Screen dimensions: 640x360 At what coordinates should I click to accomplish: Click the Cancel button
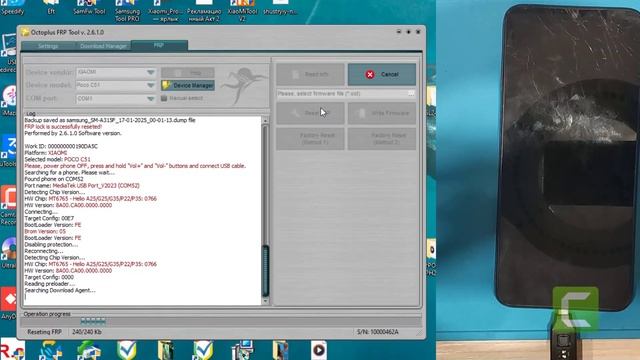(382, 74)
